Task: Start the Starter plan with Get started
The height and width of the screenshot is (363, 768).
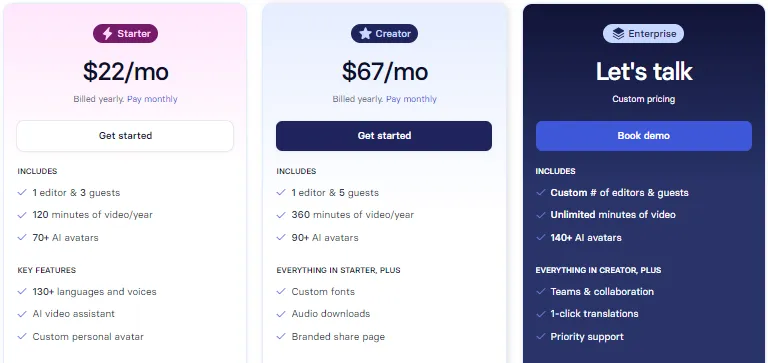Action: pyautogui.click(x=125, y=136)
